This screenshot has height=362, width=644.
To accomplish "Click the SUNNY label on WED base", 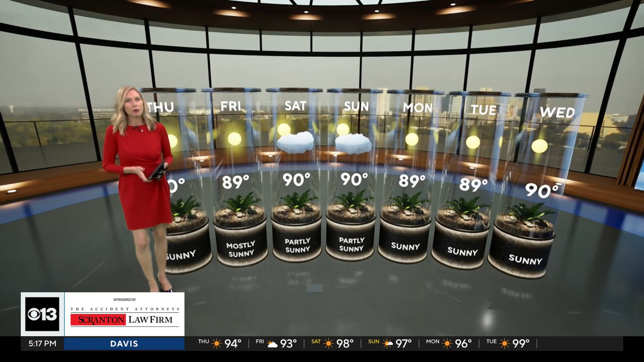I will click(525, 259).
